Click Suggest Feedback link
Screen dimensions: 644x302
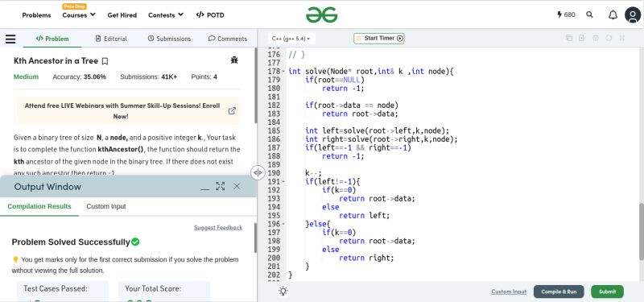tap(218, 227)
